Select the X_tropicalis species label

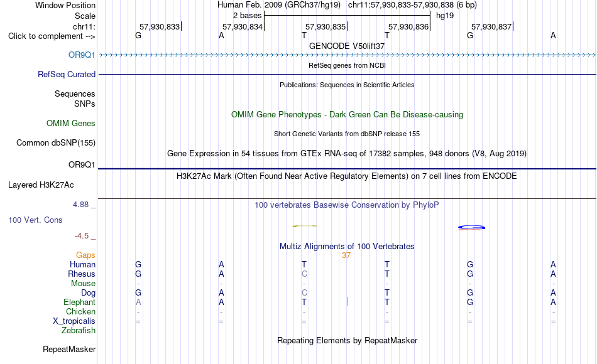pos(74,321)
